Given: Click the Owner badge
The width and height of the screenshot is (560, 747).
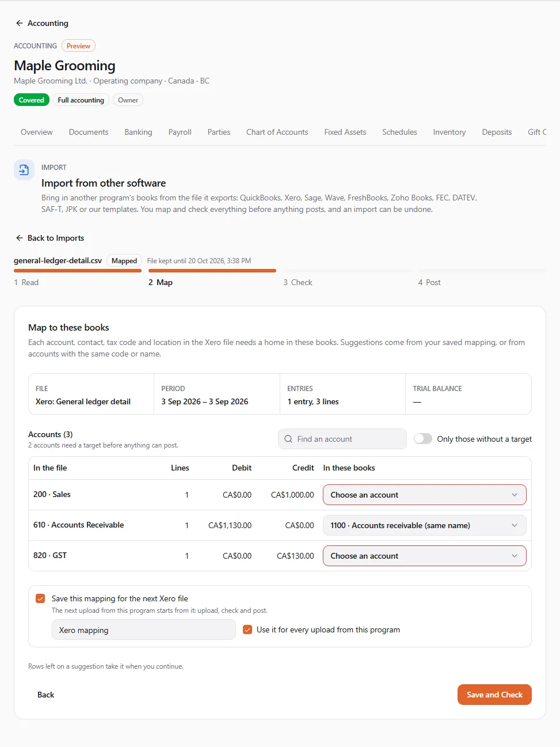Looking at the screenshot, I should click(128, 100).
